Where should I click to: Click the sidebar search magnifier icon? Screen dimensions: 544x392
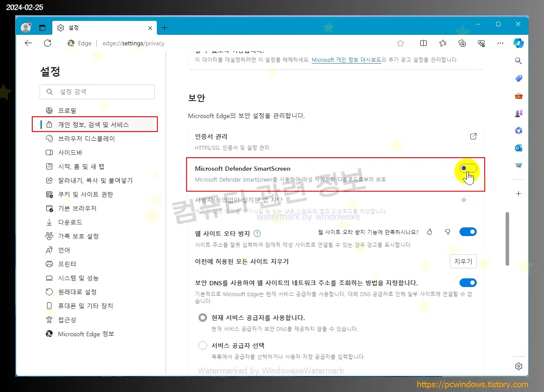point(519,61)
